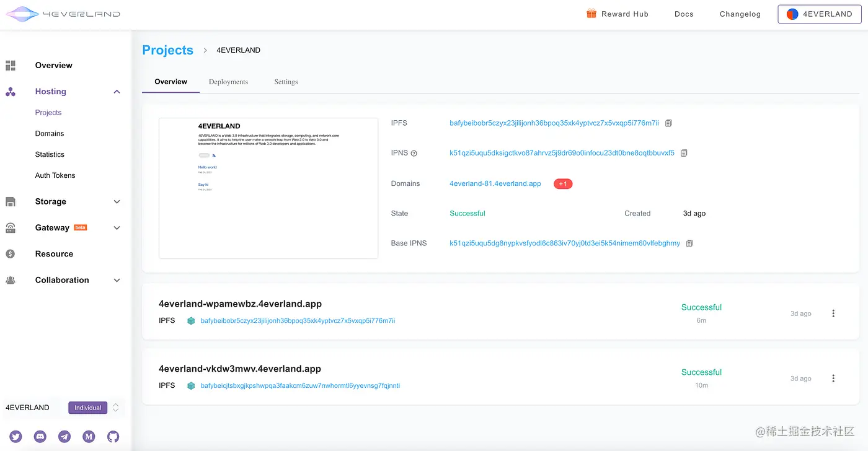Open the IPFS hash link in overview
Image resolution: width=868 pixels, height=451 pixels.
[x=554, y=123]
